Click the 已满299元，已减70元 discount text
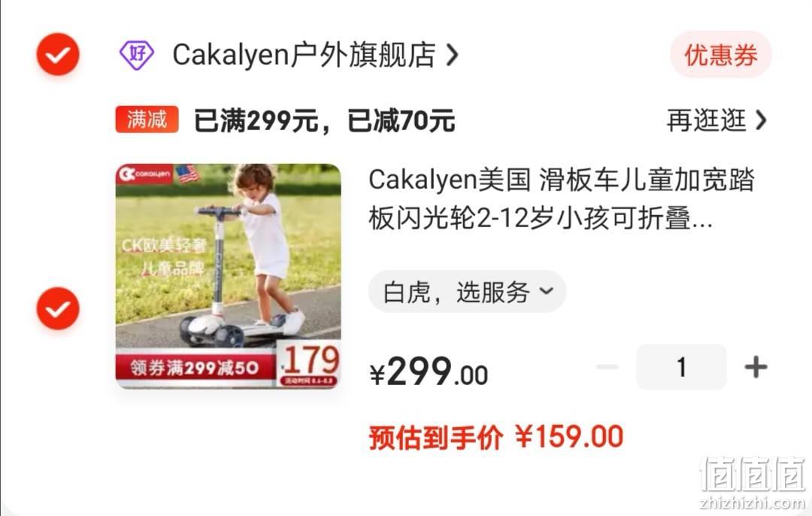 (325, 120)
